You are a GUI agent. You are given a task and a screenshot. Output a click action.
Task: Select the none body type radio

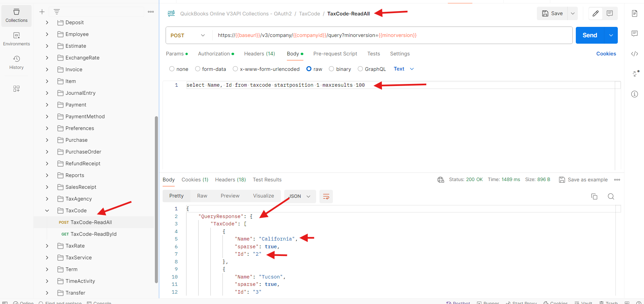(x=172, y=69)
